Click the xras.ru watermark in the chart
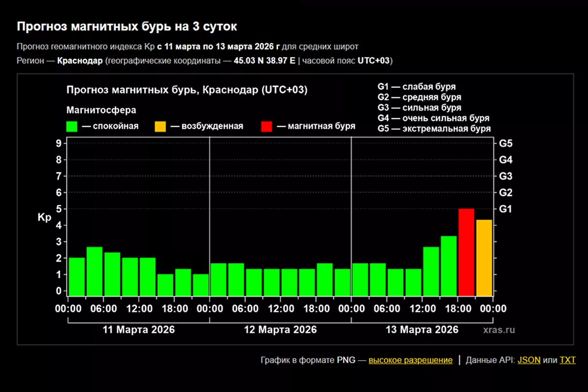Screen dimensions: 588x392 (x=498, y=330)
